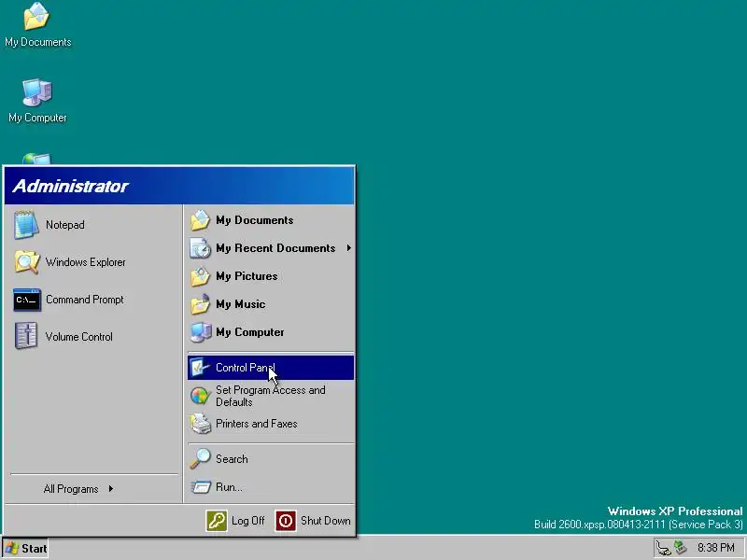The height and width of the screenshot is (560, 747).
Task: Click the Run window icon
Action: pos(200,486)
